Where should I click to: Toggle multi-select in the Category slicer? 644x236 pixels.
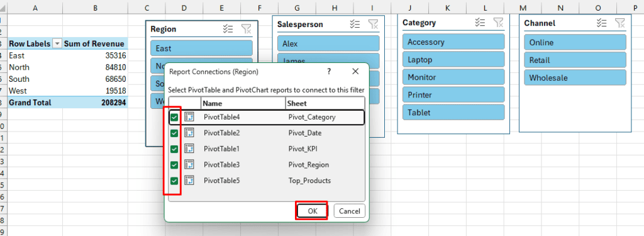click(x=480, y=22)
